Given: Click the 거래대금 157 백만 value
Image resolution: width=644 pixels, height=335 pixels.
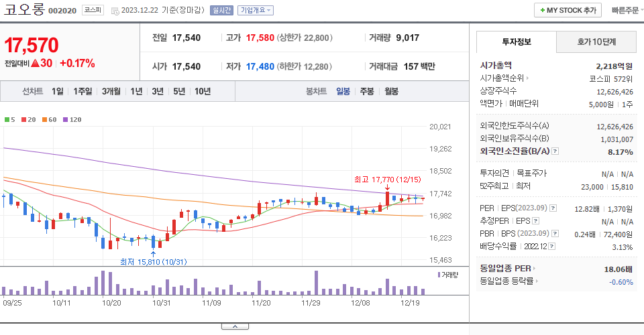Looking at the screenshot, I should (x=419, y=66).
